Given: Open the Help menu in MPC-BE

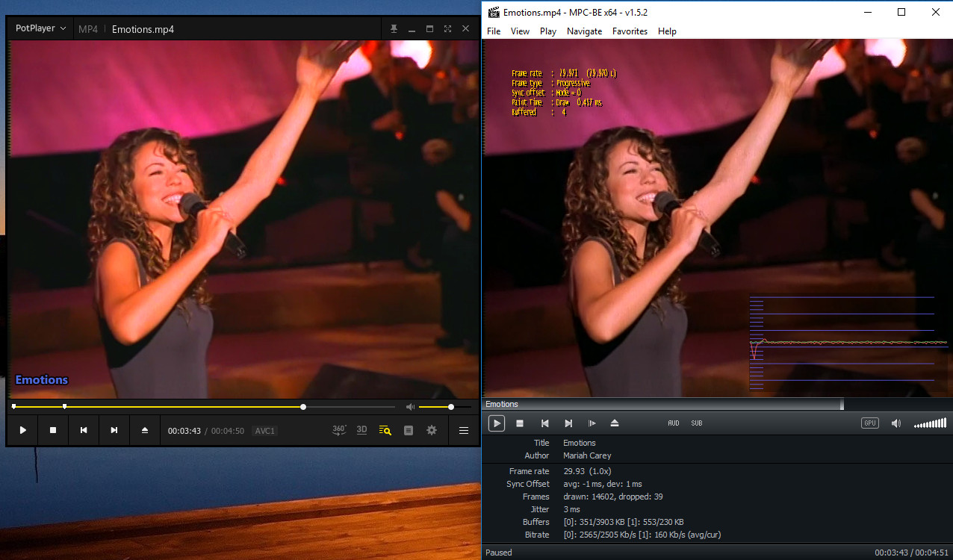Looking at the screenshot, I should coord(667,31).
